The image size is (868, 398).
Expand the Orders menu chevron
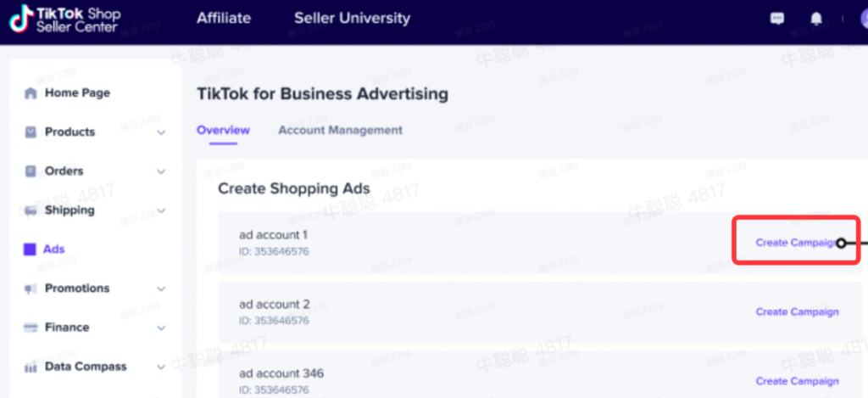point(161,171)
